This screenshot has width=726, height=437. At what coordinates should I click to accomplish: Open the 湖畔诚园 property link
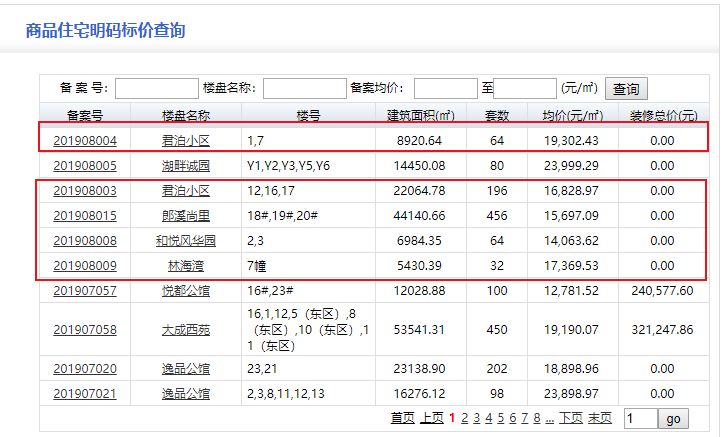coord(186,165)
